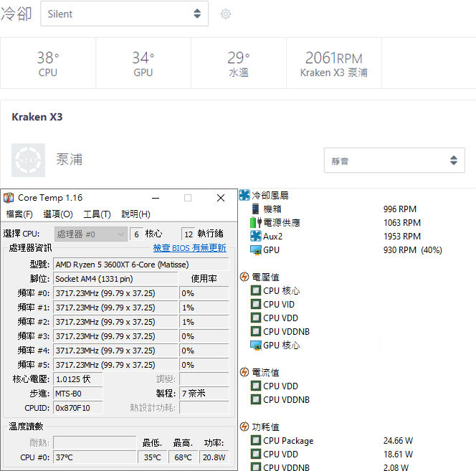Click the voltage CPU VDDNB chip icon
Image resolution: width=476 pixels, height=471 pixels.
(256, 331)
